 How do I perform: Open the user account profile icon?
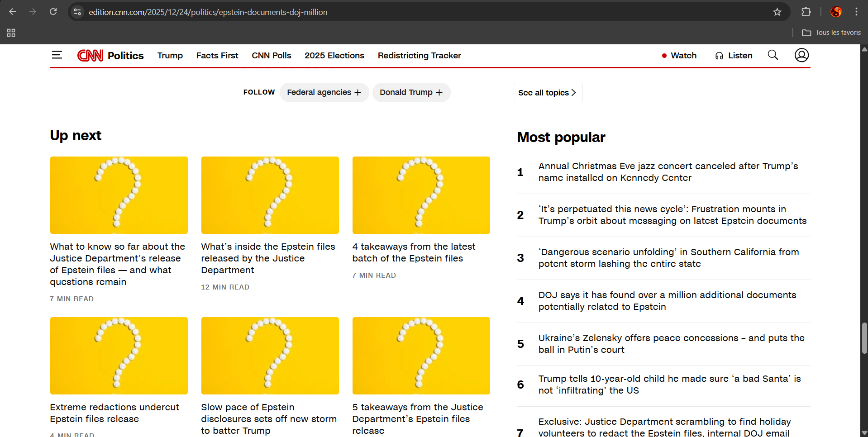[x=801, y=55]
